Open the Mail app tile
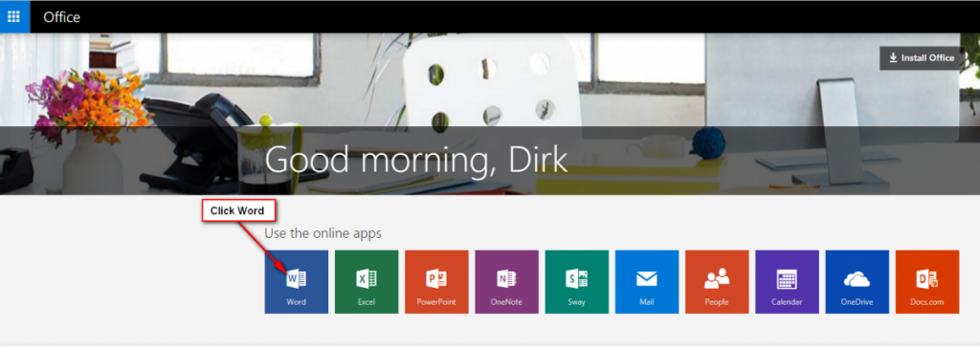 coord(647,282)
